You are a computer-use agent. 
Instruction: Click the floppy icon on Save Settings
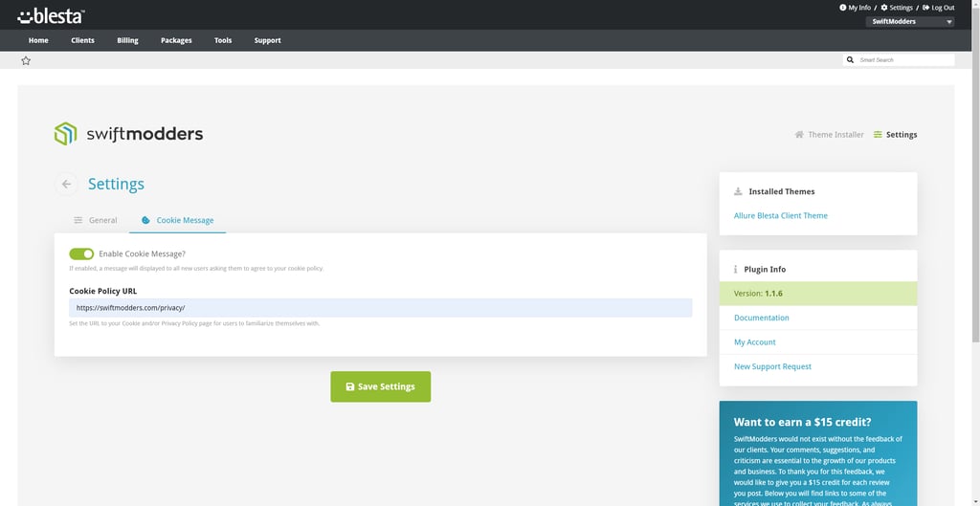pyautogui.click(x=350, y=386)
